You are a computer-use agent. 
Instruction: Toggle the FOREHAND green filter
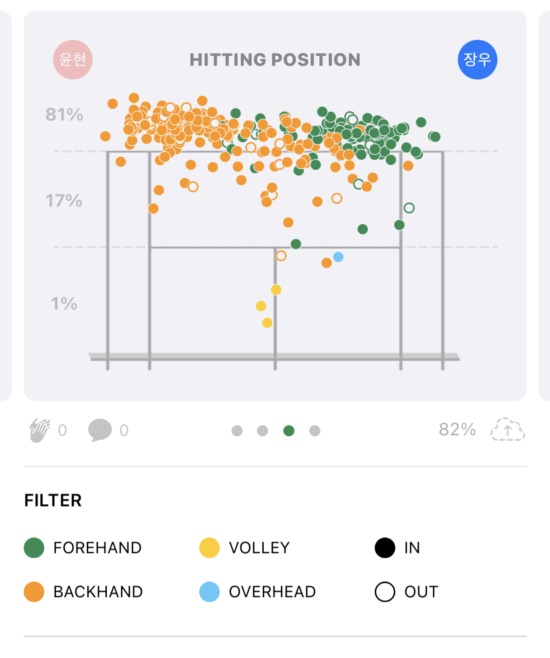(83, 548)
